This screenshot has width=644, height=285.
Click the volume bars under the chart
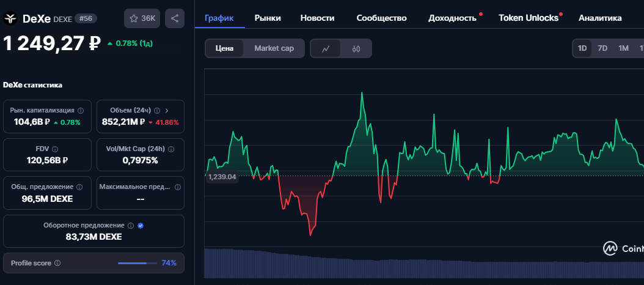[424, 263]
